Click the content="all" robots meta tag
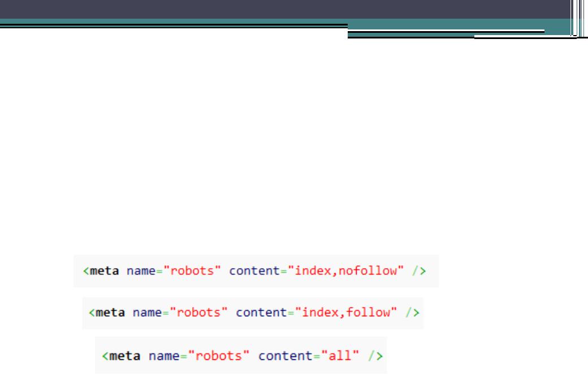Image resolution: width=588 pixels, height=374 pixels. coord(241,355)
